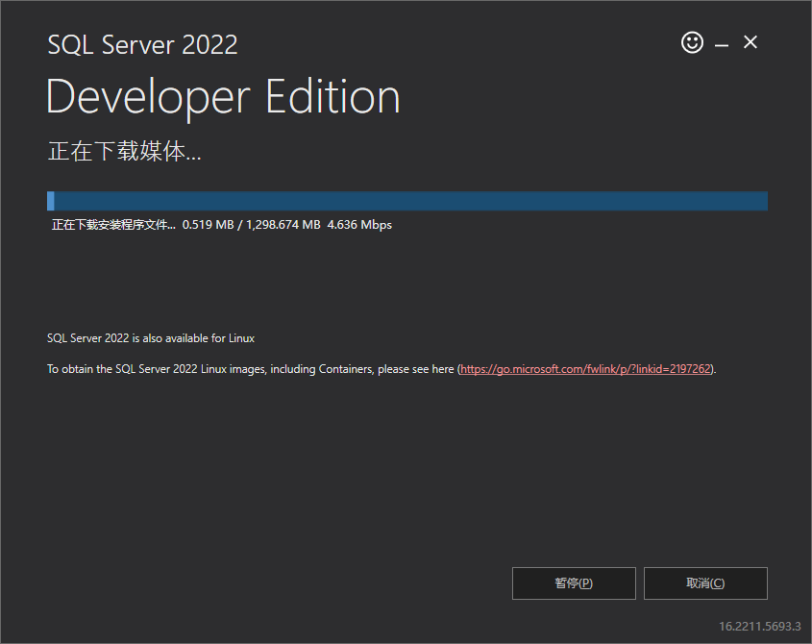Click the 正在下载媒体 status label
812x644 pixels.
click(x=124, y=151)
